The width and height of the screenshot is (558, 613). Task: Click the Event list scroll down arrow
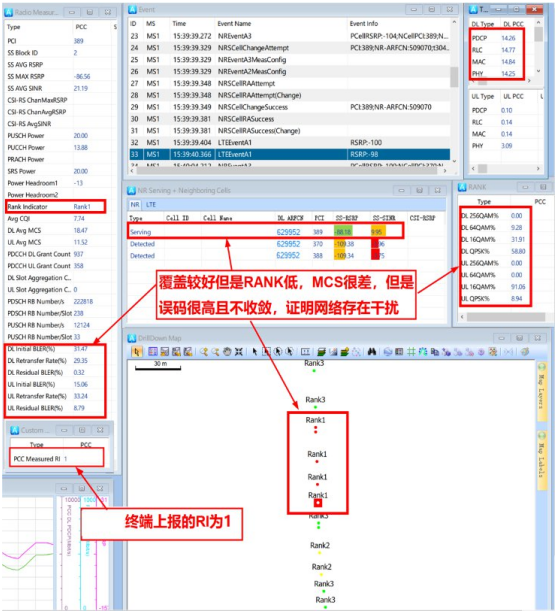pyautogui.click(x=454, y=161)
